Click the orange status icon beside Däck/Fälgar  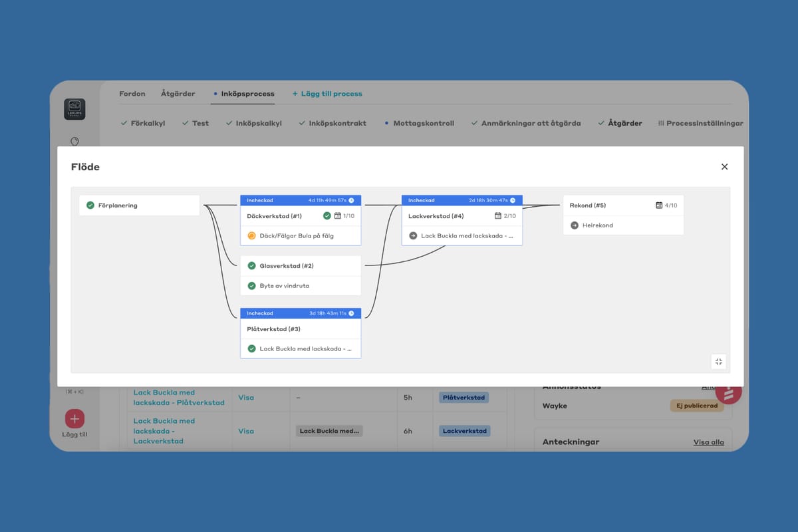[251, 235]
